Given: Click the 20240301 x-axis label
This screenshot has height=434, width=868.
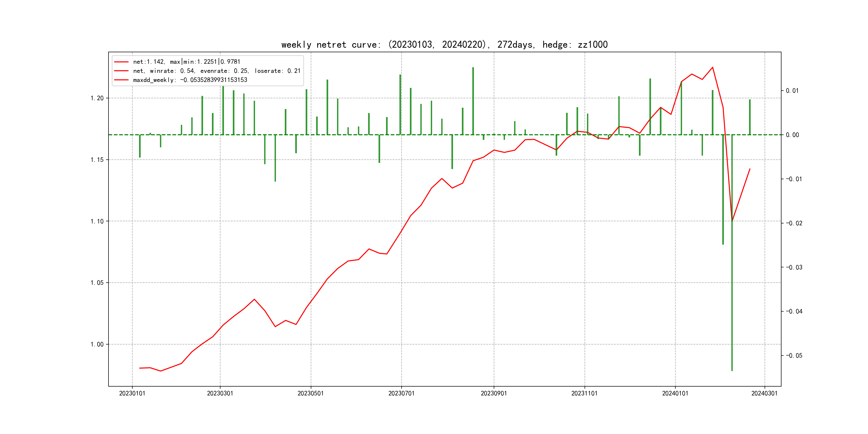Looking at the screenshot, I should coord(764,393).
